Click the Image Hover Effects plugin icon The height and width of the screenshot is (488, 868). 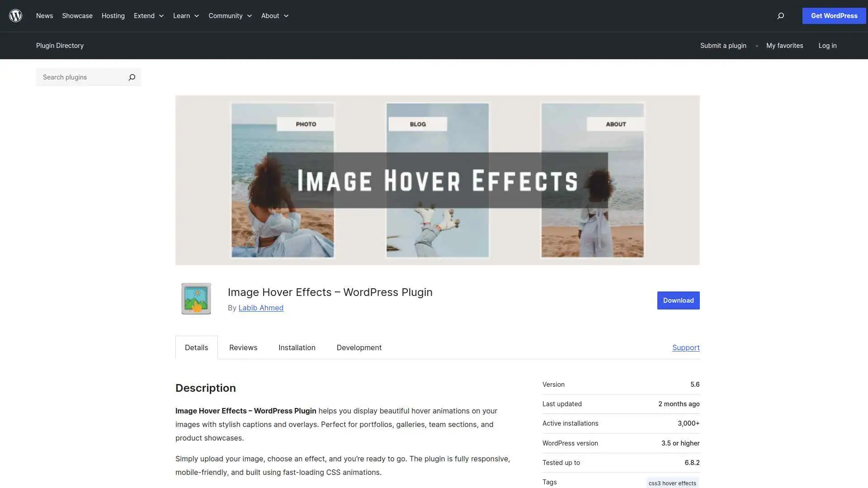coord(196,298)
